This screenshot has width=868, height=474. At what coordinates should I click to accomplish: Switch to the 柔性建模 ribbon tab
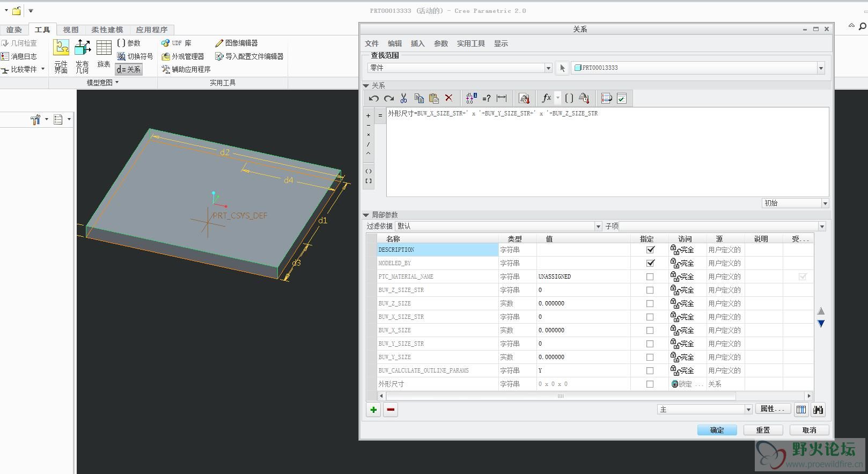pos(107,30)
